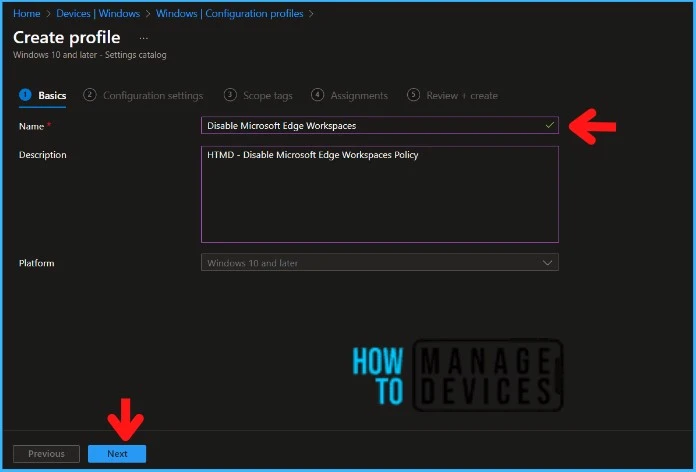
Task: Click 'Windows 10 and later - Settings catalog' subtitle
Action: [90, 55]
